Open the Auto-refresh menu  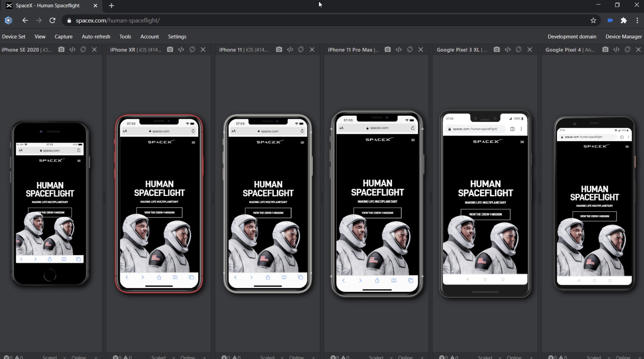96,37
